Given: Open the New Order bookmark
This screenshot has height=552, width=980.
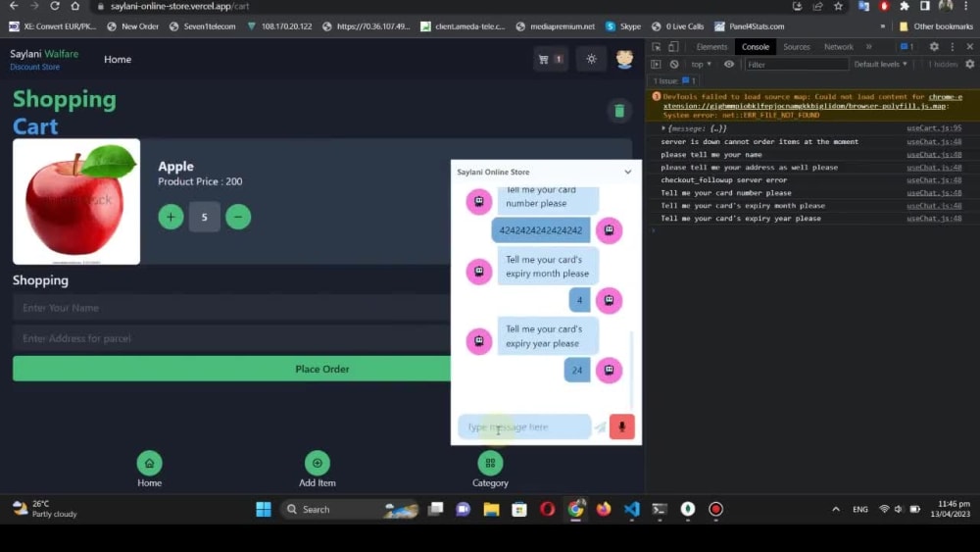Looking at the screenshot, I should [x=133, y=26].
